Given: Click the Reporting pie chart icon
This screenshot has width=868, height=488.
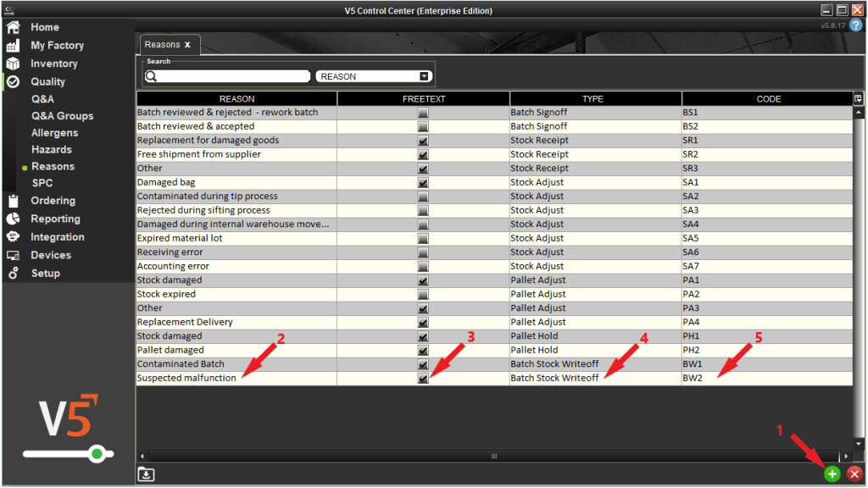Looking at the screenshot, I should click(x=14, y=219).
